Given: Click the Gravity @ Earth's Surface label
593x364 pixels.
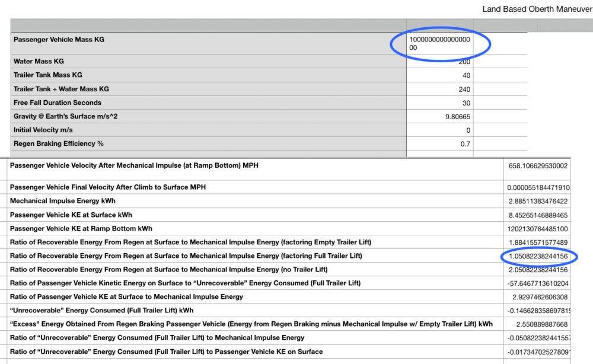Looking at the screenshot, I should [x=65, y=116].
